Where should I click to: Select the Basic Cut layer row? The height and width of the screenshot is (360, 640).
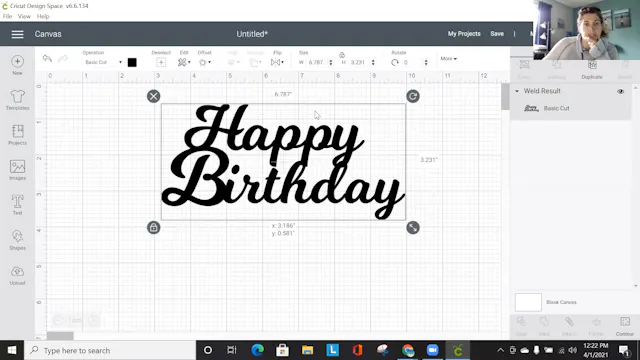(x=570, y=108)
